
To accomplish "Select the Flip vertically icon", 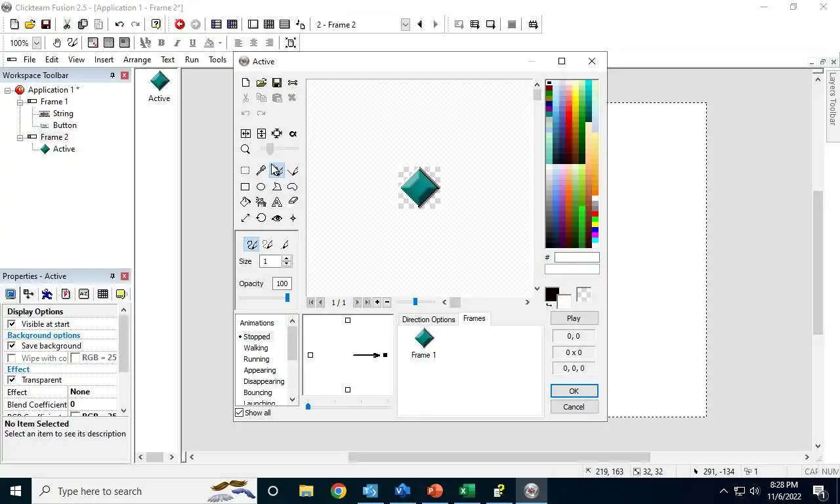I will tap(261, 133).
